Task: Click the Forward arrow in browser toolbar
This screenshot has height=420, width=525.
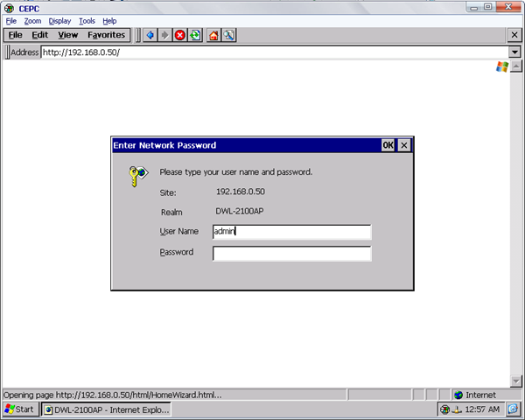Action: 164,35
